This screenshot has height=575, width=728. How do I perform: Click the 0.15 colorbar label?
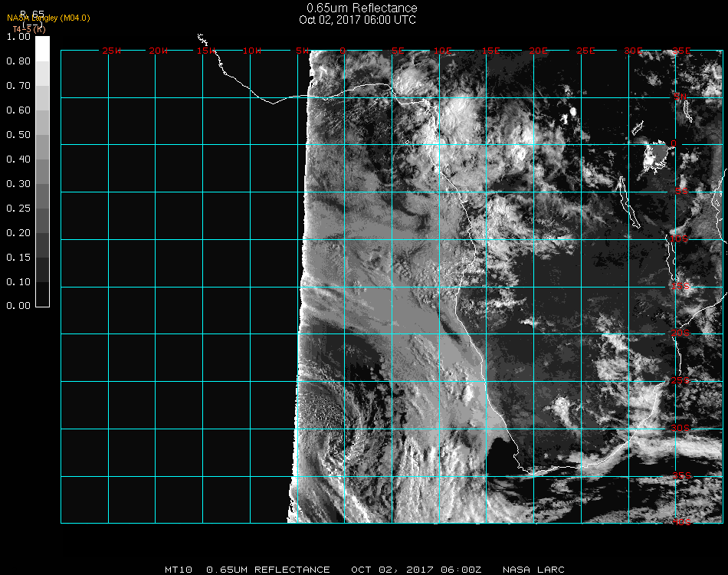click(x=18, y=258)
